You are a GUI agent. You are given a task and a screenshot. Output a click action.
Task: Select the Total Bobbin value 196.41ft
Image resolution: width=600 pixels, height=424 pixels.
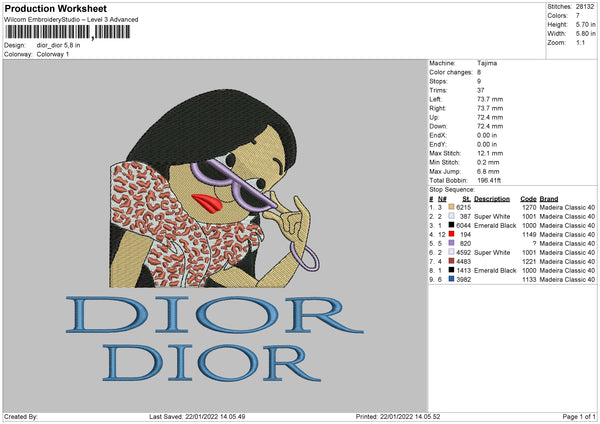(x=489, y=180)
